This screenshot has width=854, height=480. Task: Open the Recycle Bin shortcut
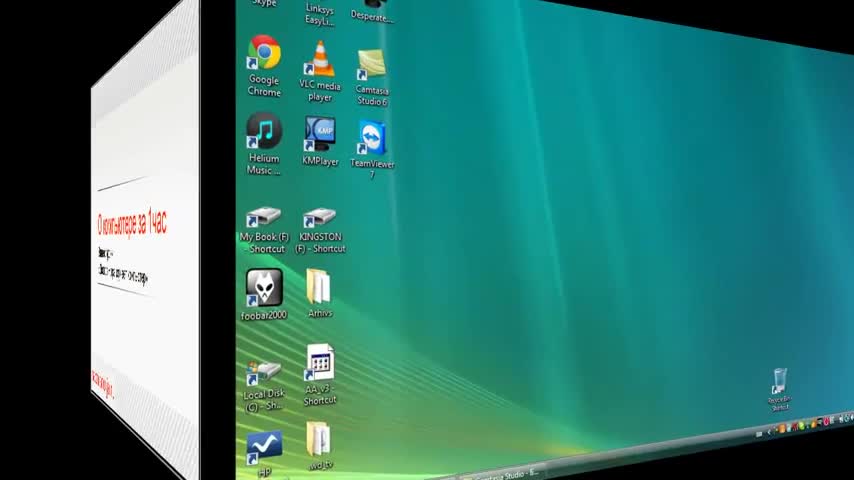coord(779,389)
